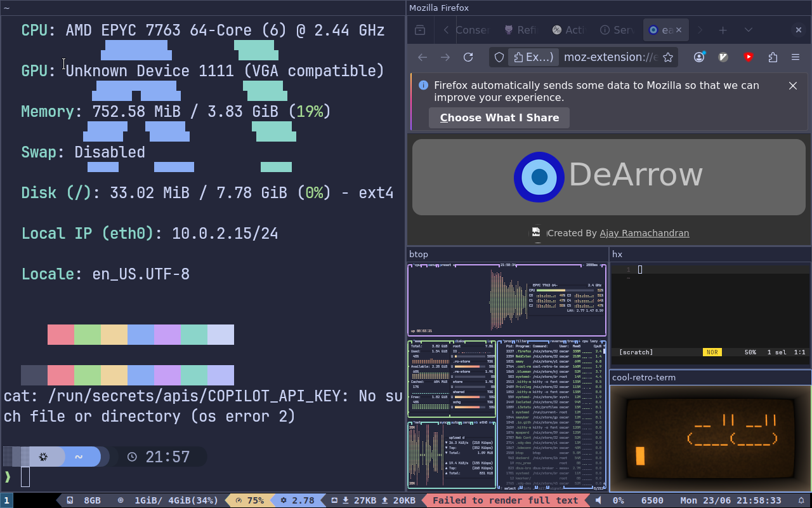This screenshot has width=812, height=508.
Task: Click the red color block in upper palette row
Action: point(61,335)
